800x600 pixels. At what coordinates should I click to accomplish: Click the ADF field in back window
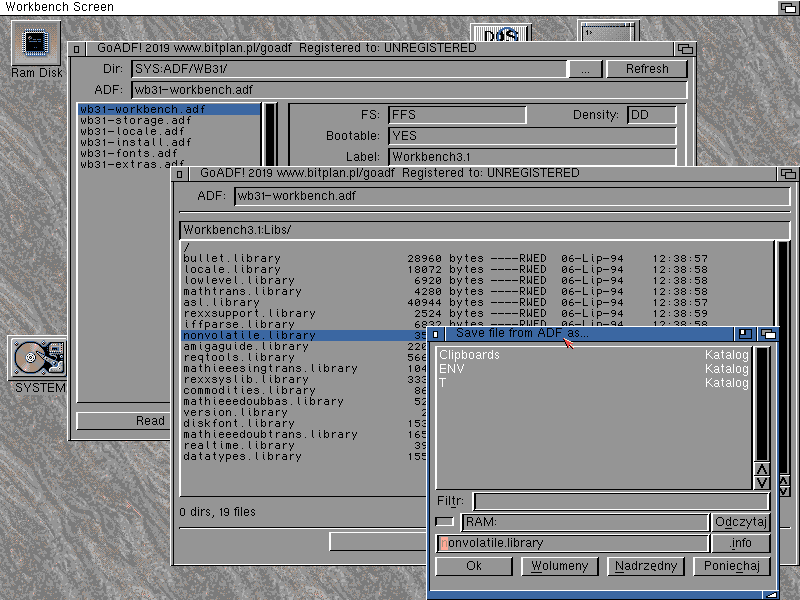tap(409, 90)
